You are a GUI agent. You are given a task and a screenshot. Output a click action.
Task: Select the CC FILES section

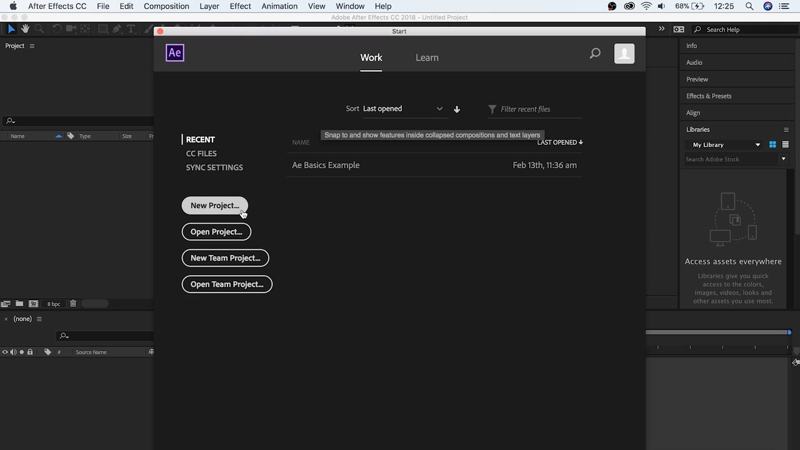click(x=201, y=154)
